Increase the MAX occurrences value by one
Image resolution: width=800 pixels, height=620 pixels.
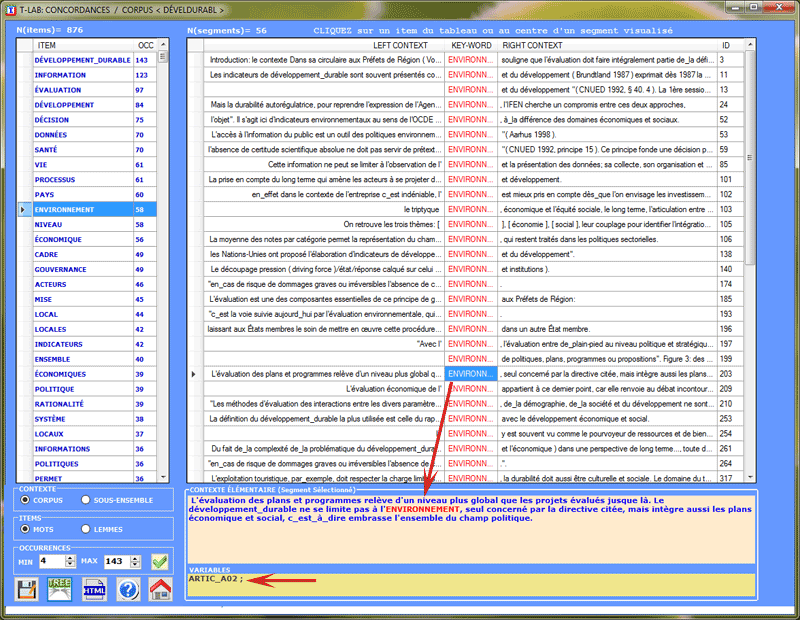(x=135, y=558)
